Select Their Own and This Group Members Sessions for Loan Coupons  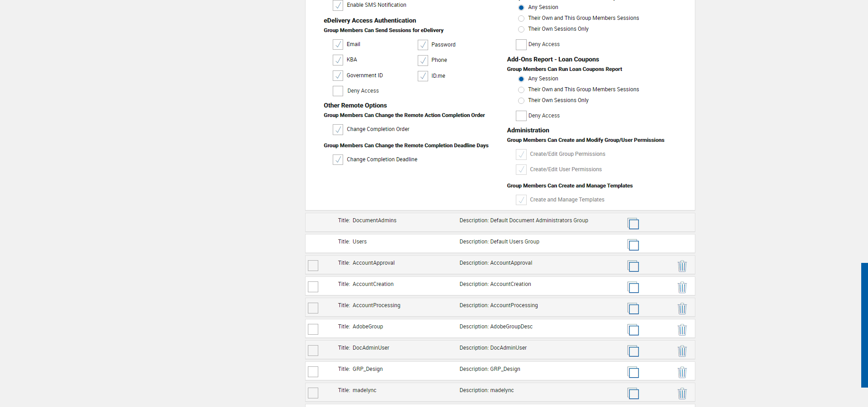(521, 90)
